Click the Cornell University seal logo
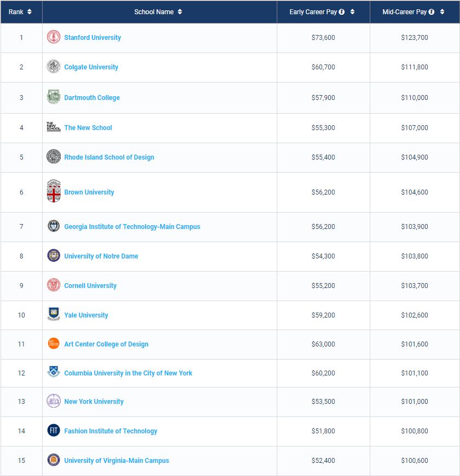 (54, 285)
